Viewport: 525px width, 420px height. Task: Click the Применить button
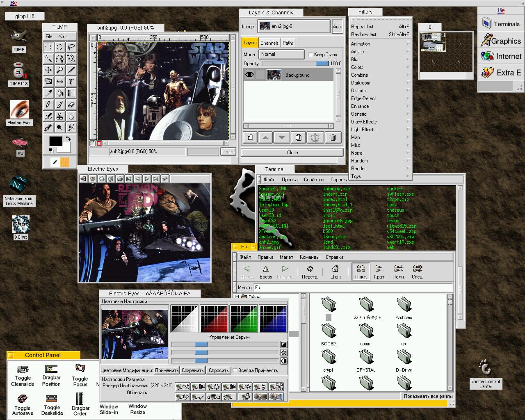[x=167, y=370]
